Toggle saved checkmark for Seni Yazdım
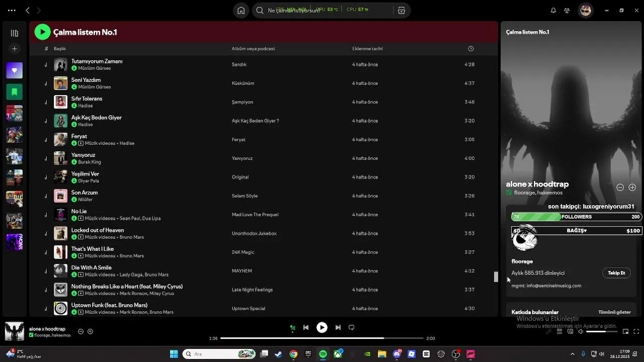 tap(74, 87)
